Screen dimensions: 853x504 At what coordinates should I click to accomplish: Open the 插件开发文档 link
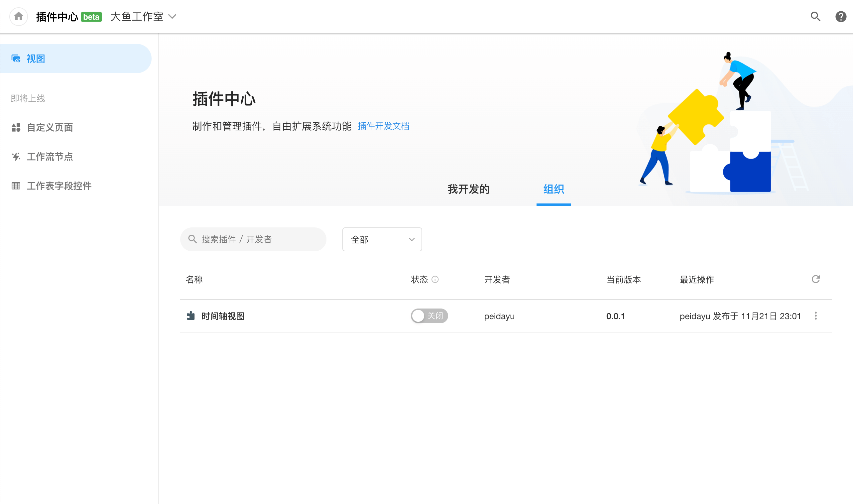tap(383, 126)
